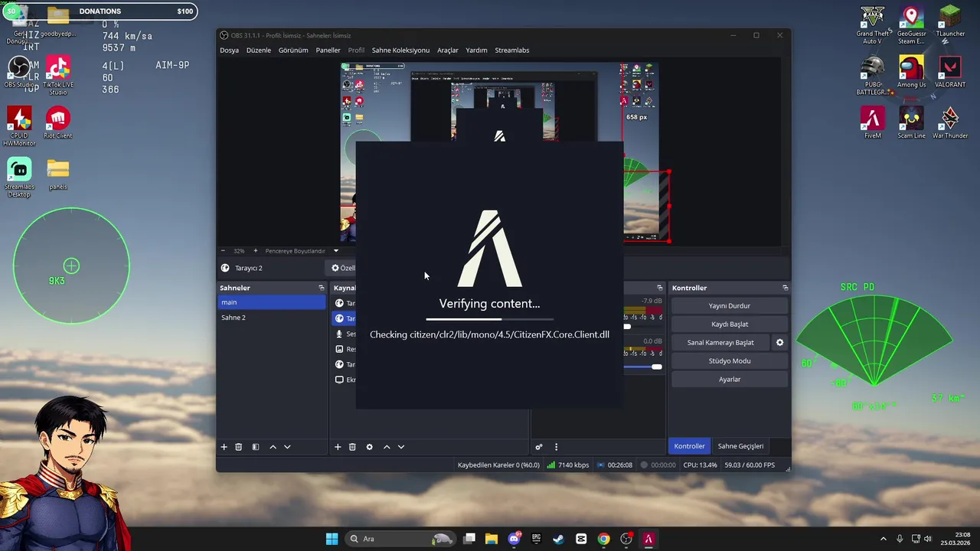Screen dimensions: 980x551
Task: Open source properties gear in Kaynaklar panel
Action: click(x=369, y=447)
